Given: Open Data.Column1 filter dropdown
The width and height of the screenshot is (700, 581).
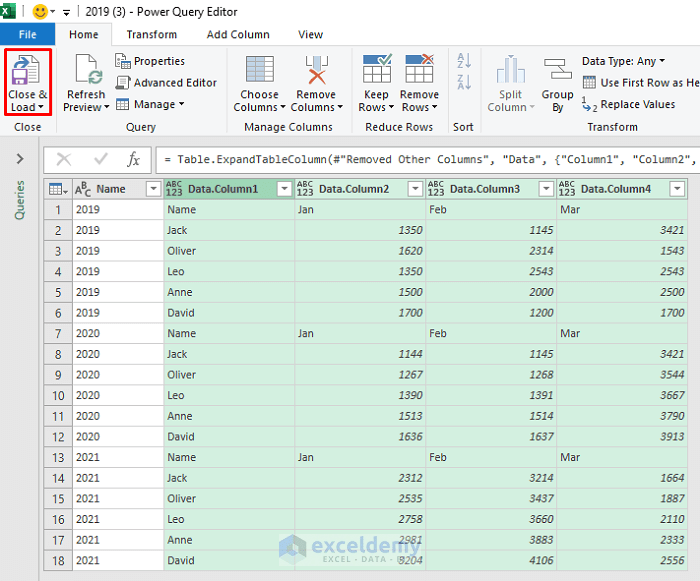Looking at the screenshot, I should click(284, 189).
